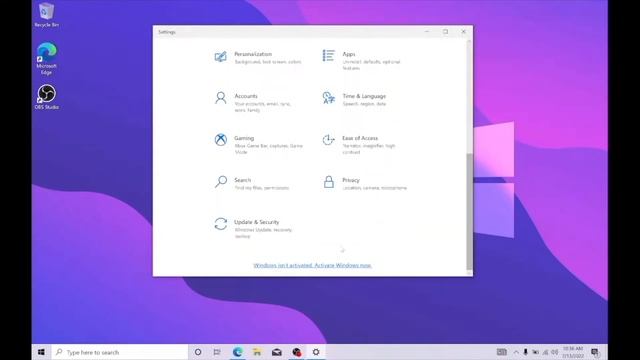Open the Recycle Bin desktop icon
This screenshot has width=640, height=360.
[x=46, y=15]
